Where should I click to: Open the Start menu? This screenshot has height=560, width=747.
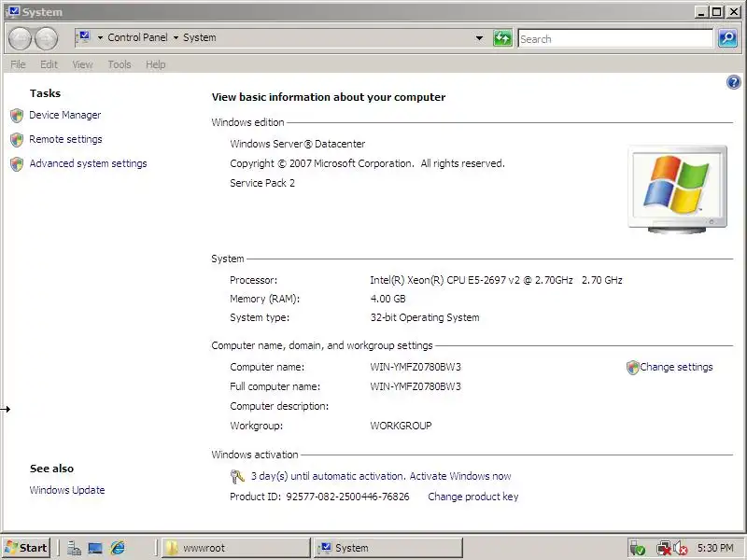(x=27, y=548)
